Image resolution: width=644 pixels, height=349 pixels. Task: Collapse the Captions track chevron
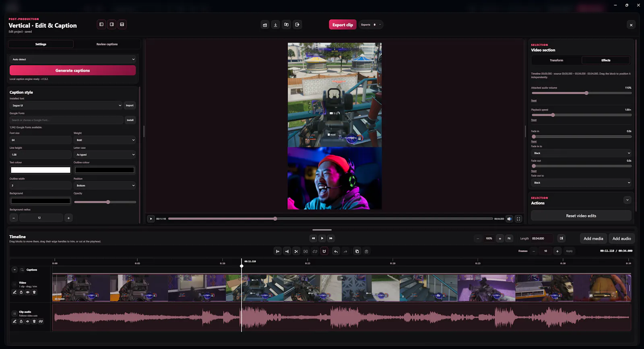pyautogui.click(x=14, y=270)
